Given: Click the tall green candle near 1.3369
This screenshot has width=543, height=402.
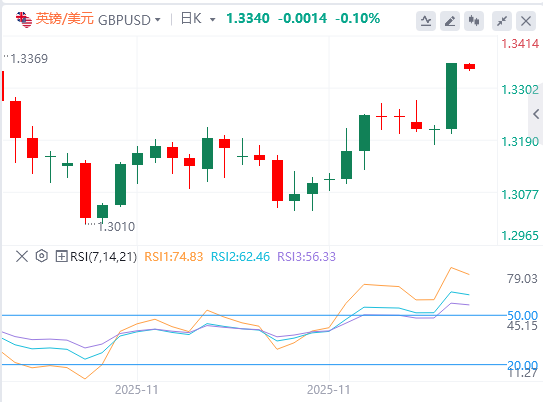Looking at the screenshot, I should [451, 96].
